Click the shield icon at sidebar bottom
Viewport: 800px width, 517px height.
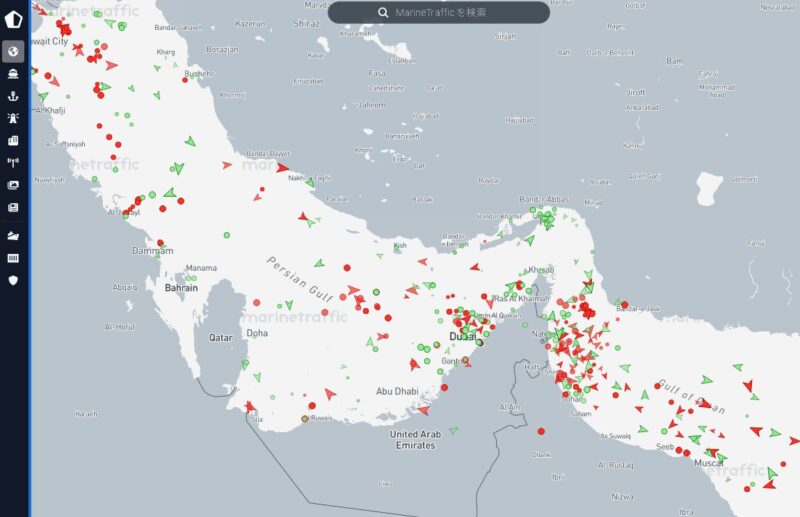[14, 281]
